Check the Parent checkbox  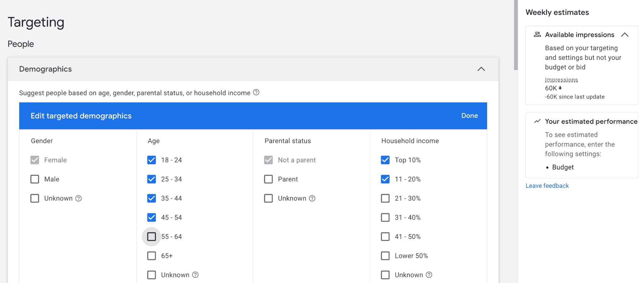click(269, 179)
